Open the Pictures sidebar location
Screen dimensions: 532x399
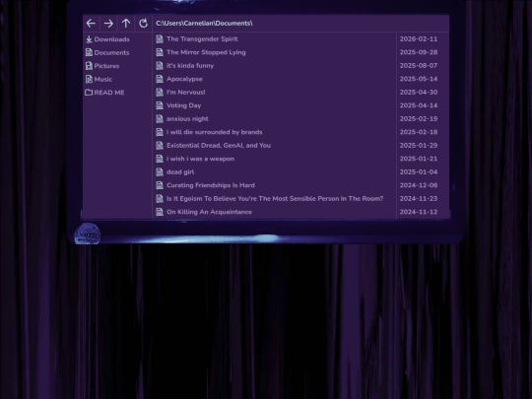(x=106, y=66)
